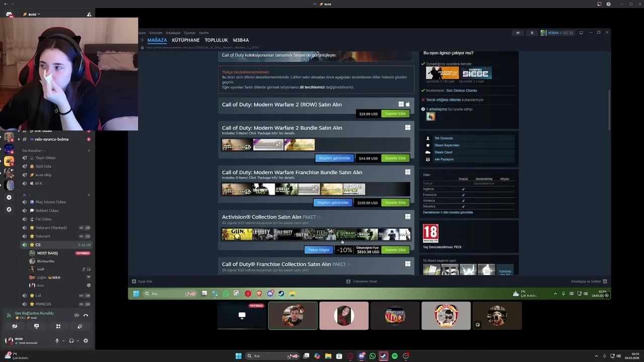Add a server in Discord
Image resolution: width=644 pixels, height=362 pixels.
tap(9, 198)
